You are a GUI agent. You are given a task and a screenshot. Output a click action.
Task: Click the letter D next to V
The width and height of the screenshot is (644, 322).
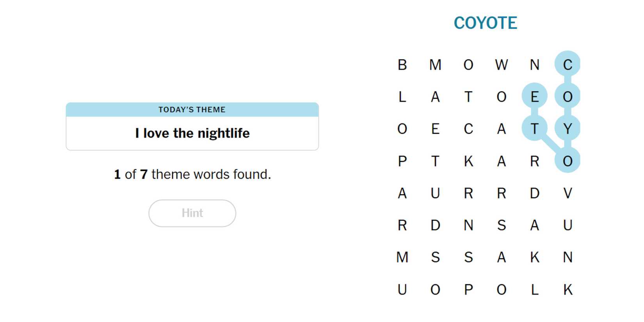coord(534,193)
